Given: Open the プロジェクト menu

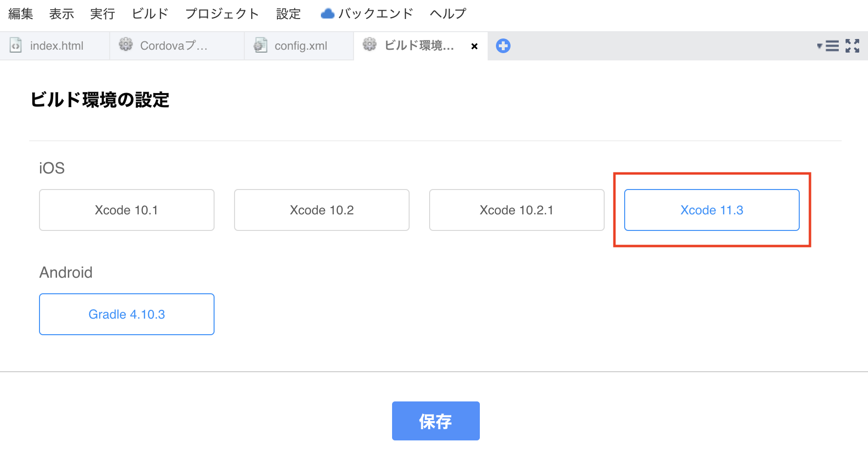Looking at the screenshot, I should 222,14.
